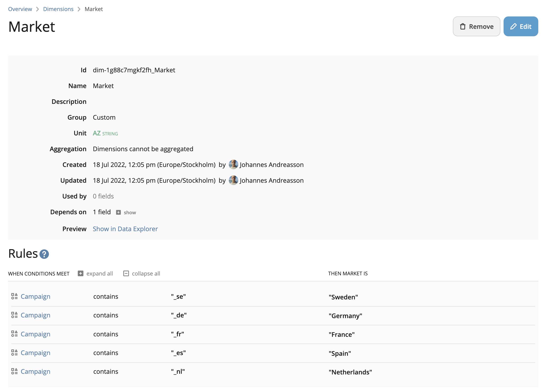Click the Remove button for Market dimension
550x392 pixels.
point(477,26)
